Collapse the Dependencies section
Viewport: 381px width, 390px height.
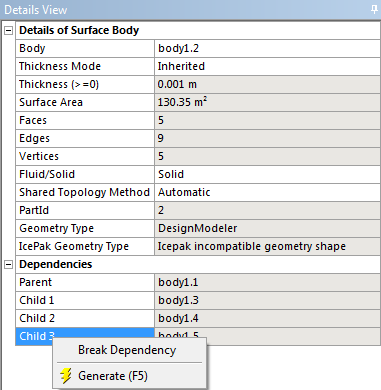coord(8,264)
